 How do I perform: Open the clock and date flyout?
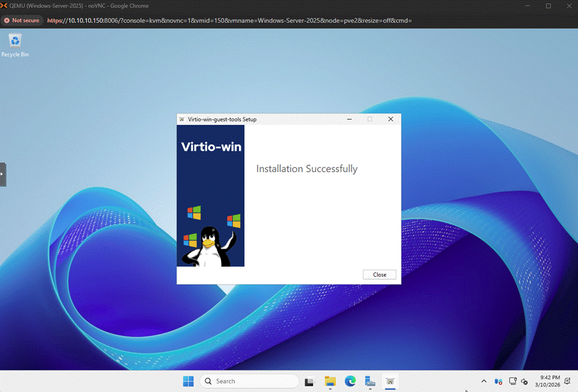[x=549, y=381]
